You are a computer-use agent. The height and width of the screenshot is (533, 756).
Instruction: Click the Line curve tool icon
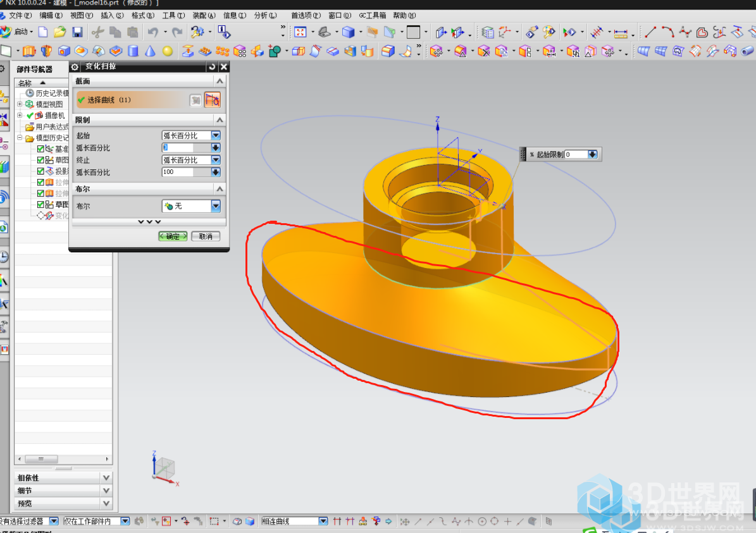tap(650, 32)
